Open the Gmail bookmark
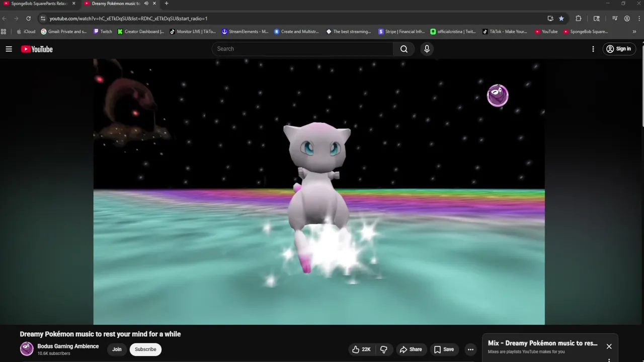The image size is (644, 362). tap(64, 32)
